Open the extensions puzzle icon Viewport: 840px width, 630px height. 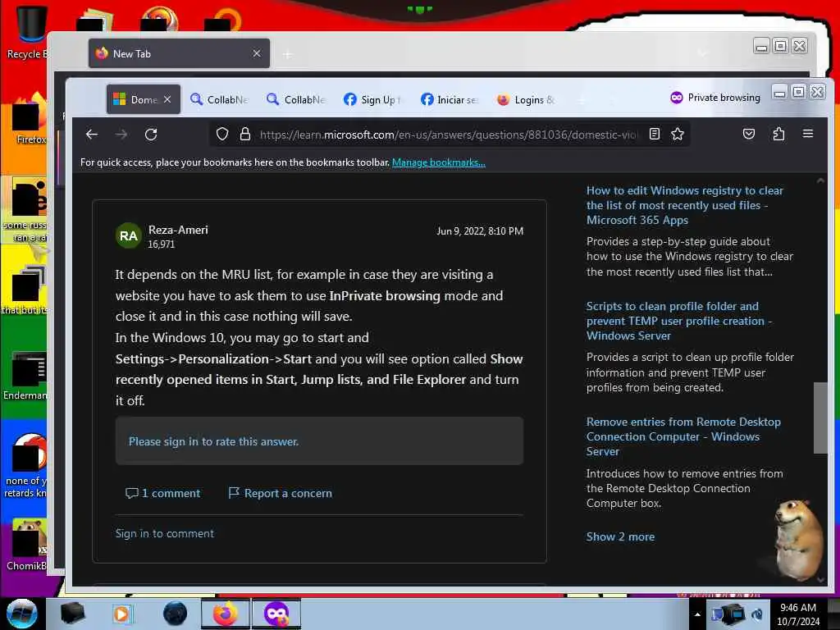(778, 134)
